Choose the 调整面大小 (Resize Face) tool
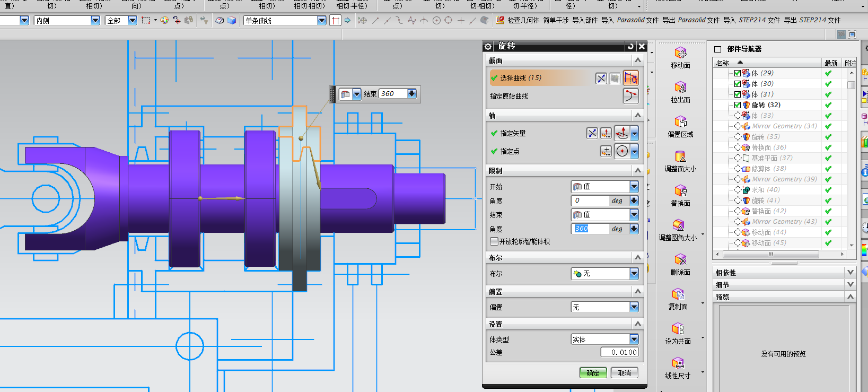 pyautogui.click(x=681, y=156)
